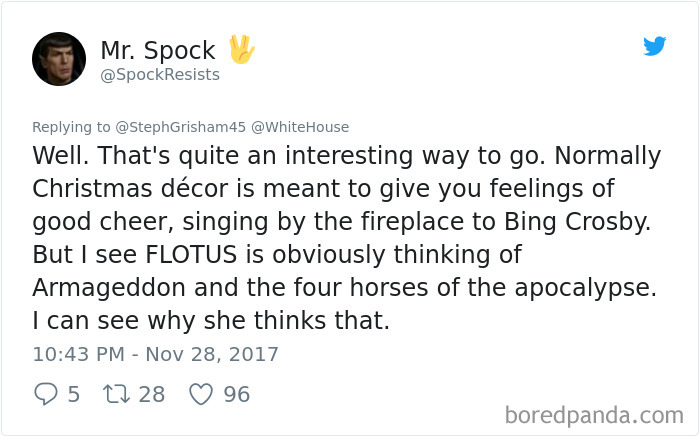Click the Mr. Spock profile avatar

pyautogui.click(x=59, y=59)
